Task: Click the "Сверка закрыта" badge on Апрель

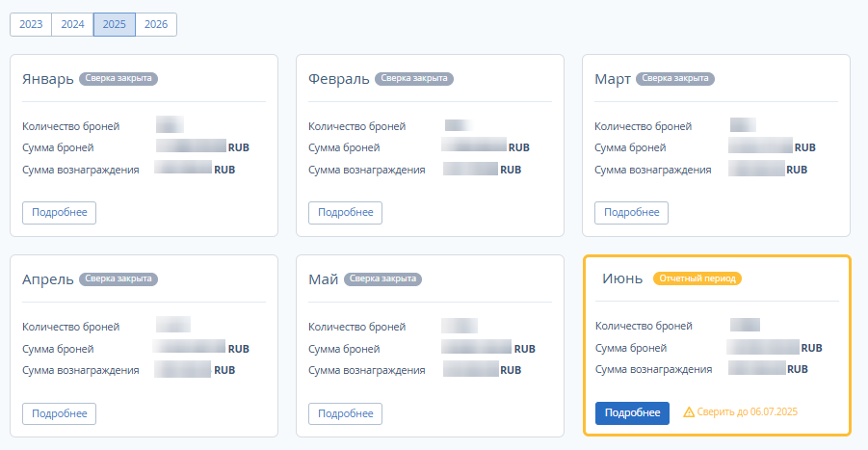Action: point(119,279)
